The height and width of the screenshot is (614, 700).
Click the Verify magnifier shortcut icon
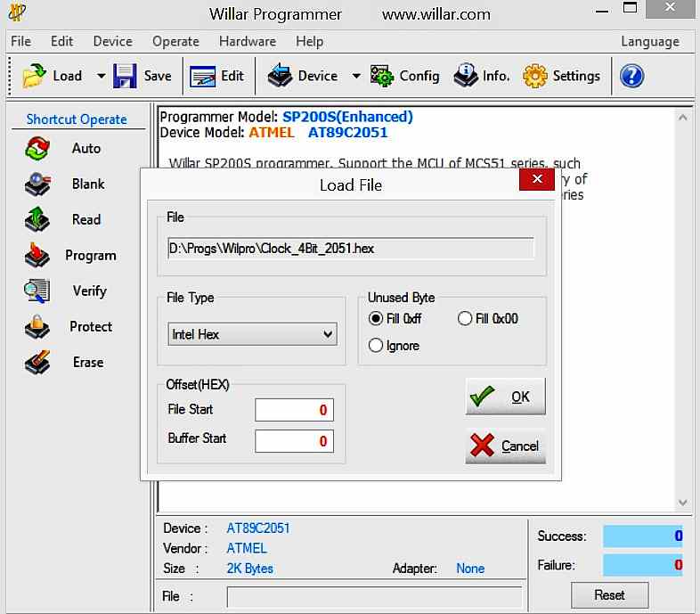pos(37,291)
